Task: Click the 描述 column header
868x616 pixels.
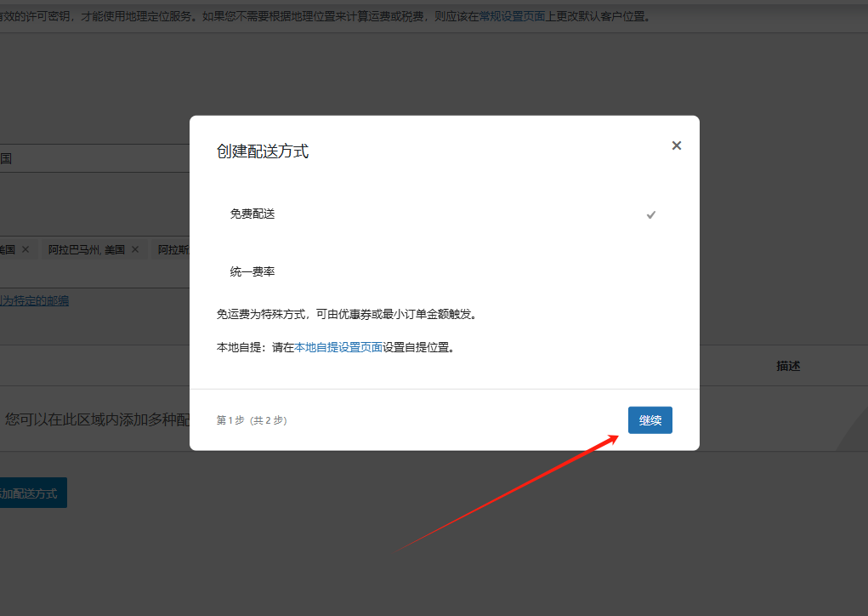Action: click(x=788, y=366)
